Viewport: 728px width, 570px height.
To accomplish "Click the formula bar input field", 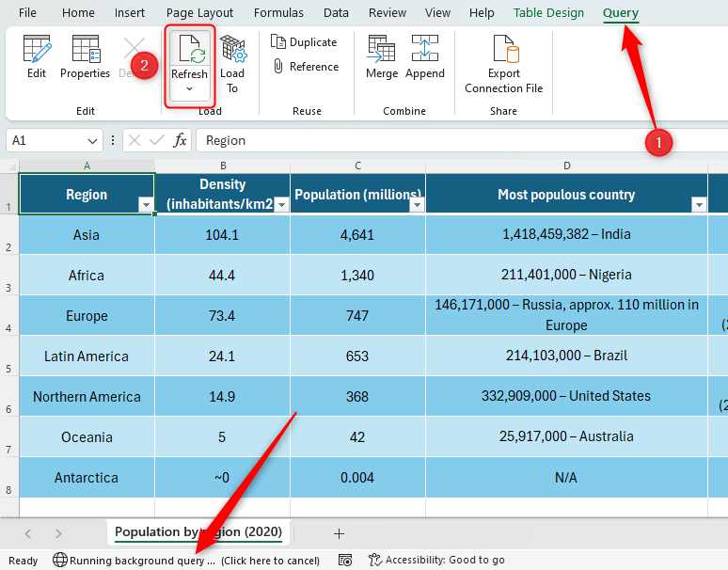I will tap(451, 140).
